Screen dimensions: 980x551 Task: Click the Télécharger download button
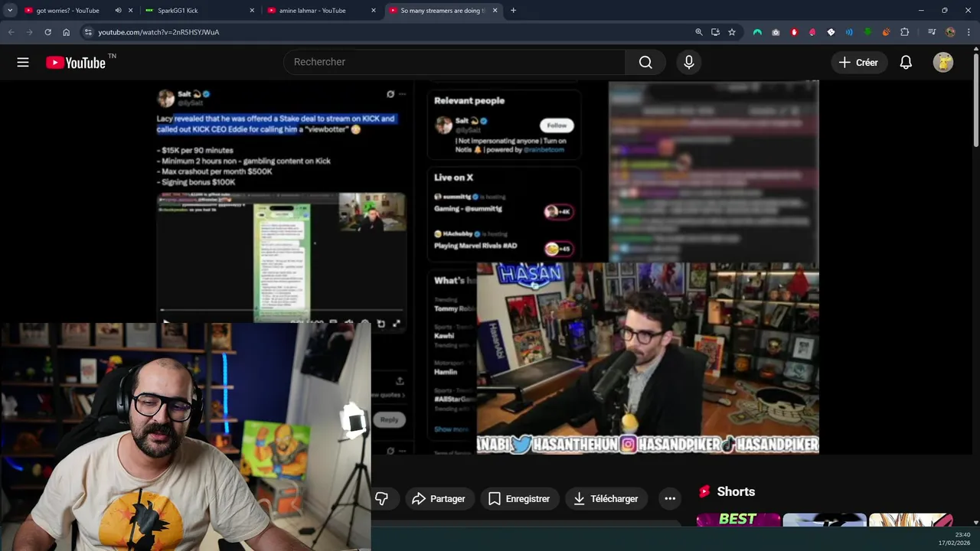tap(606, 499)
